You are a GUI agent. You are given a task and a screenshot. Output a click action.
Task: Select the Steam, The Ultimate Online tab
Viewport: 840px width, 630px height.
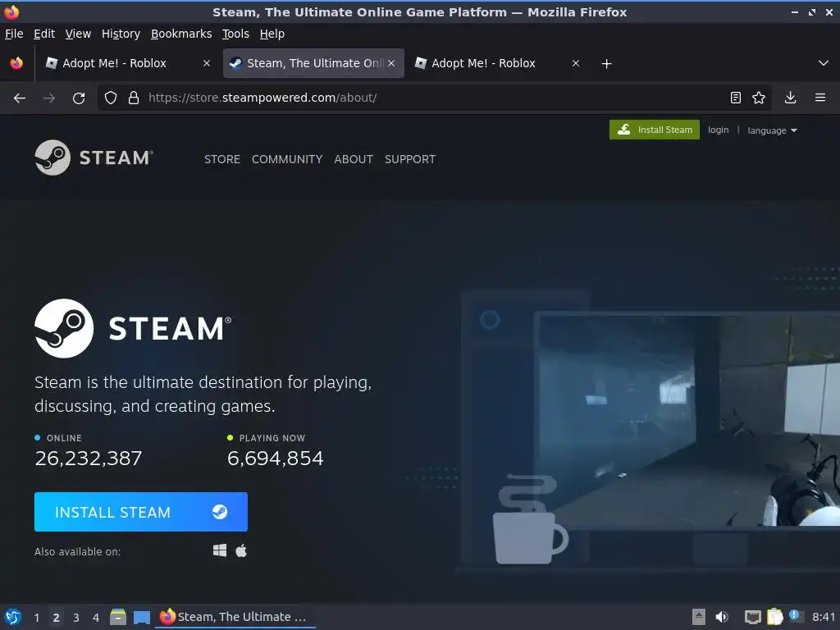313,63
